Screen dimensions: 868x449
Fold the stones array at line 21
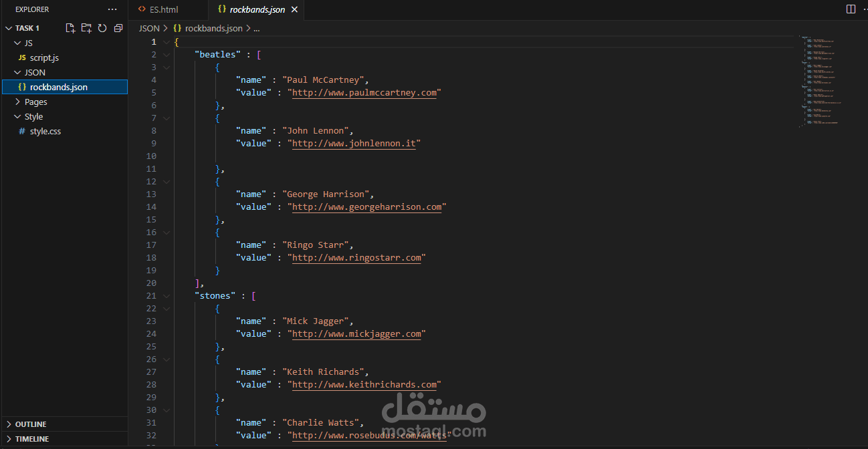pyautogui.click(x=167, y=296)
